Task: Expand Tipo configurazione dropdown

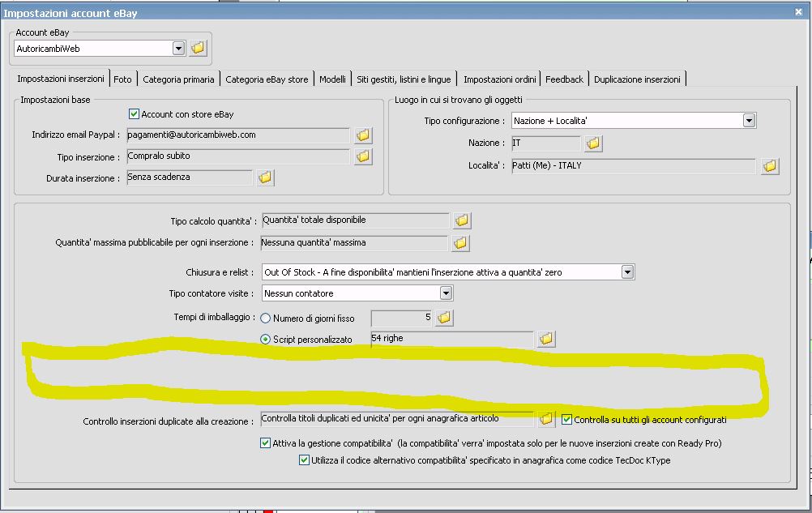Action: pos(749,121)
